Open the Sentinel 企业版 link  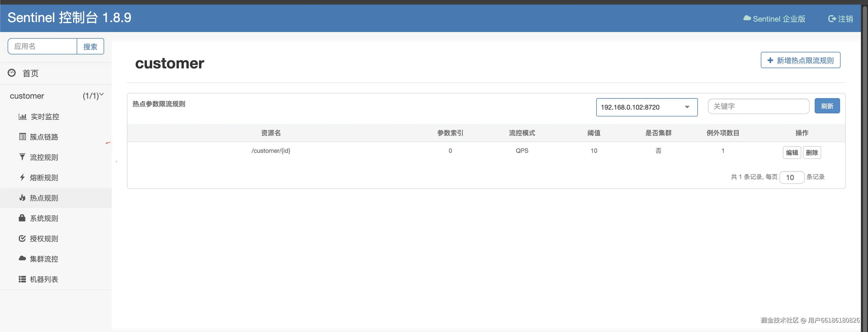[774, 19]
